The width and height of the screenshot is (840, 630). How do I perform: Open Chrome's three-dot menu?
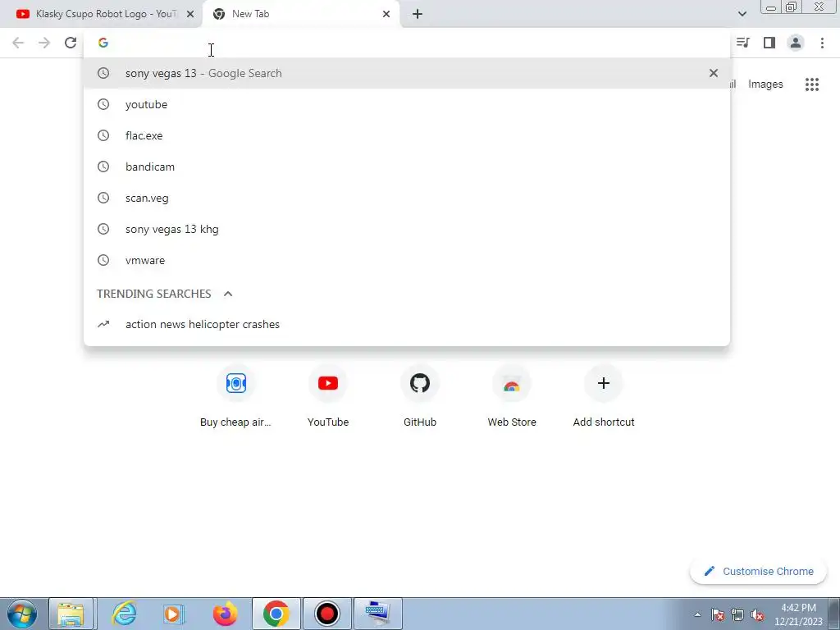pos(822,43)
